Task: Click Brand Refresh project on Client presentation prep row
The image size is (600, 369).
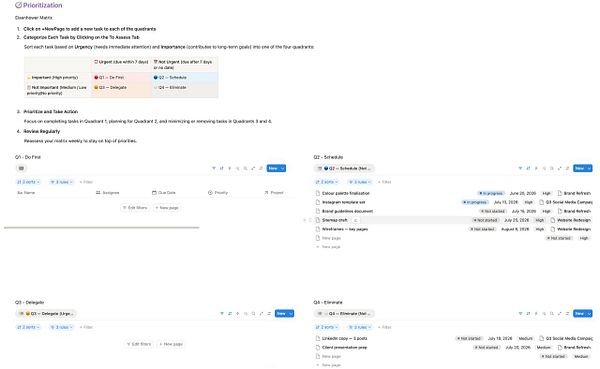Action: pos(574,348)
